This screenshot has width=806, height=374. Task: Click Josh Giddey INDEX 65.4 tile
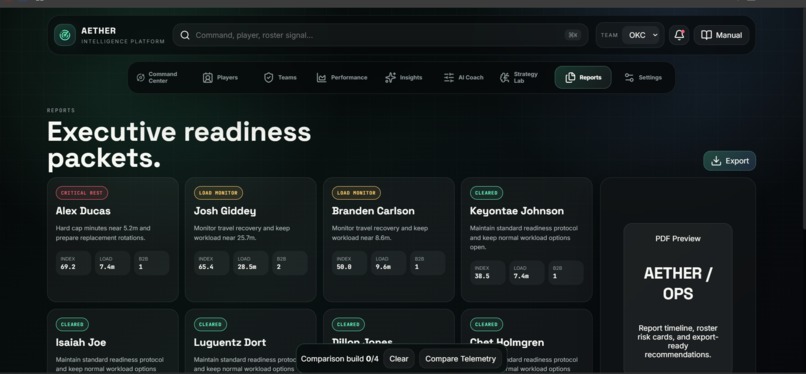[212, 263]
